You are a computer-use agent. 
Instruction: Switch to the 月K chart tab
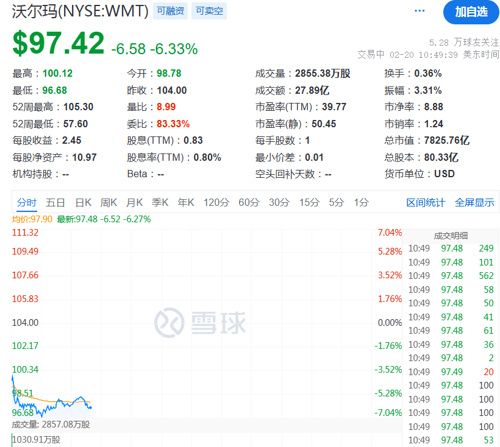[134, 202]
